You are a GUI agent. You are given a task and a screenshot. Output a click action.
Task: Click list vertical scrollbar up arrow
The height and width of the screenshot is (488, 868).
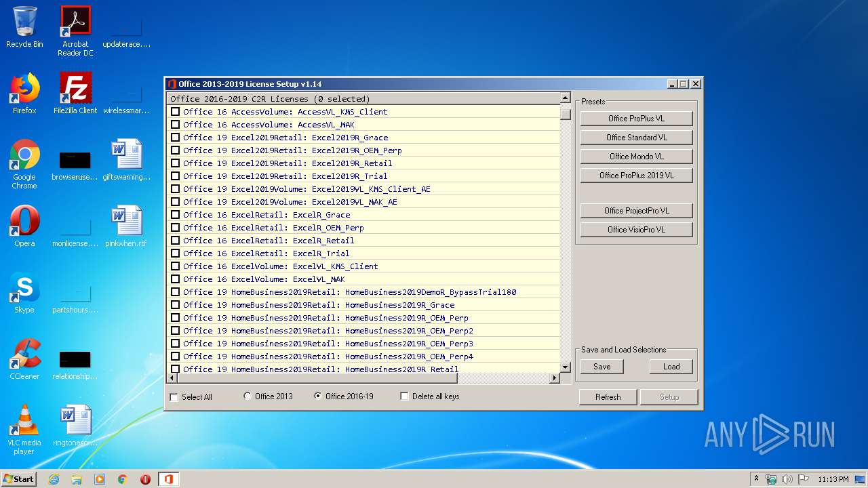[566, 98]
